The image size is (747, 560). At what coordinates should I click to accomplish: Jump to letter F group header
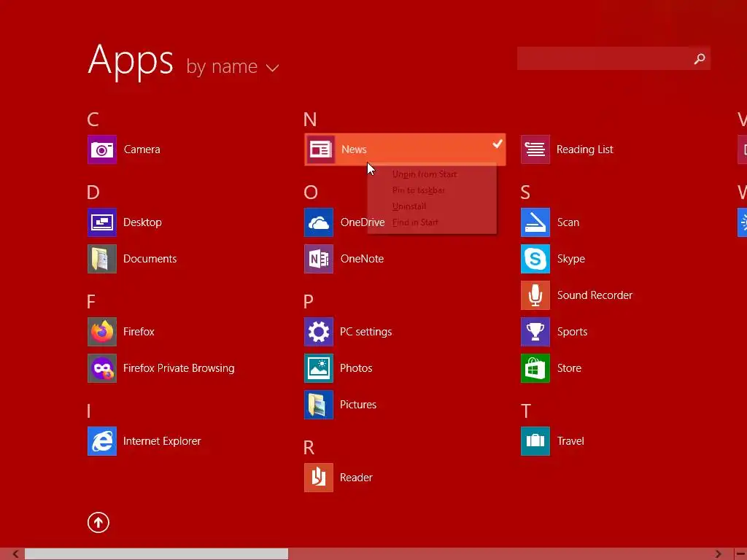tap(91, 301)
